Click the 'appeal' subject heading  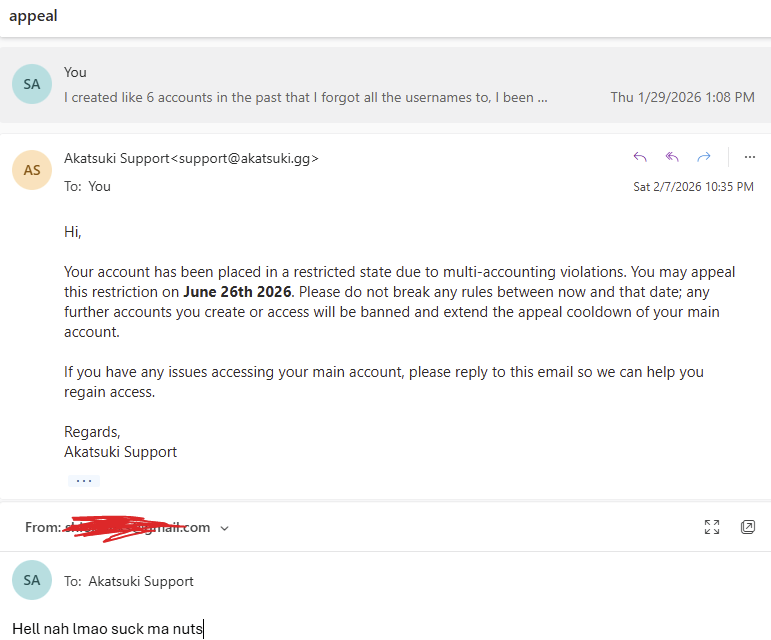33,16
